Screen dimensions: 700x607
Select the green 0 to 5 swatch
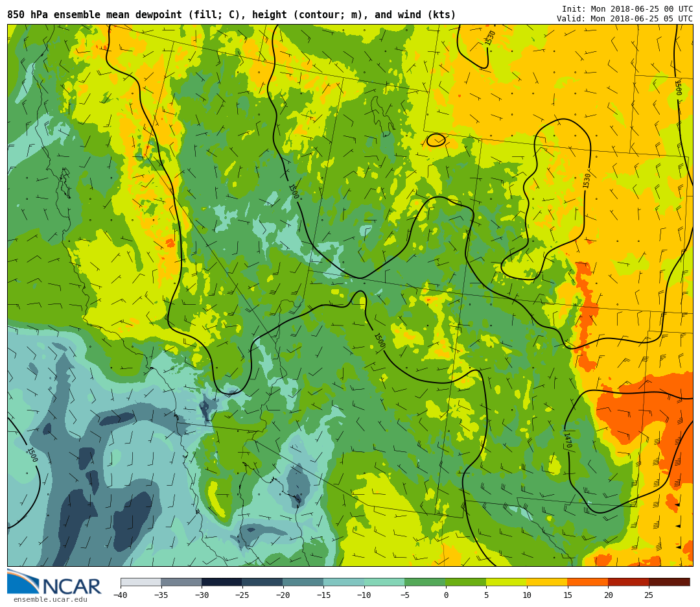[x=465, y=582]
